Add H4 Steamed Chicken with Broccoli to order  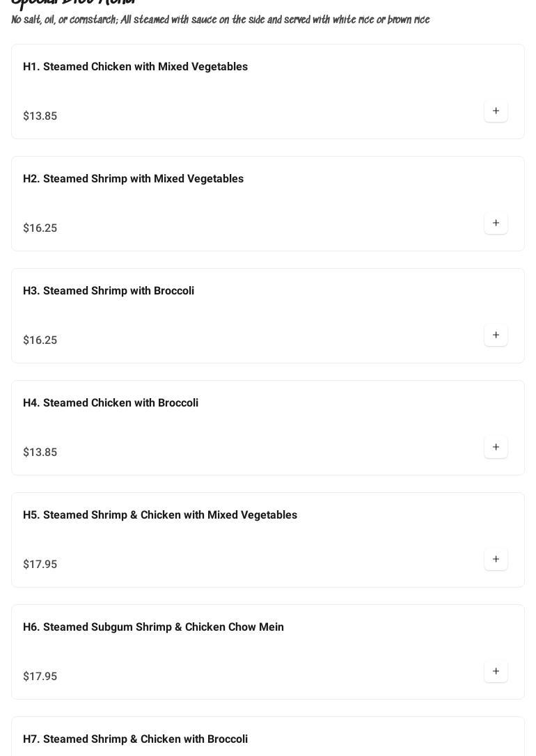(x=496, y=448)
